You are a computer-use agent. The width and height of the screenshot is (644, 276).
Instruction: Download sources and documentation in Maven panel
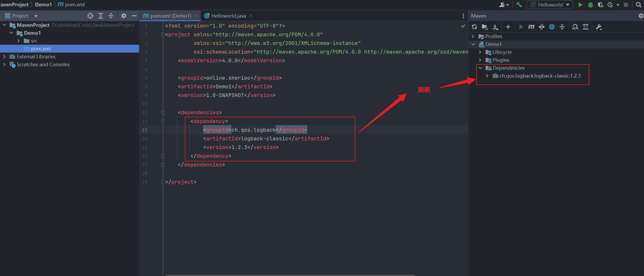[x=495, y=27]
